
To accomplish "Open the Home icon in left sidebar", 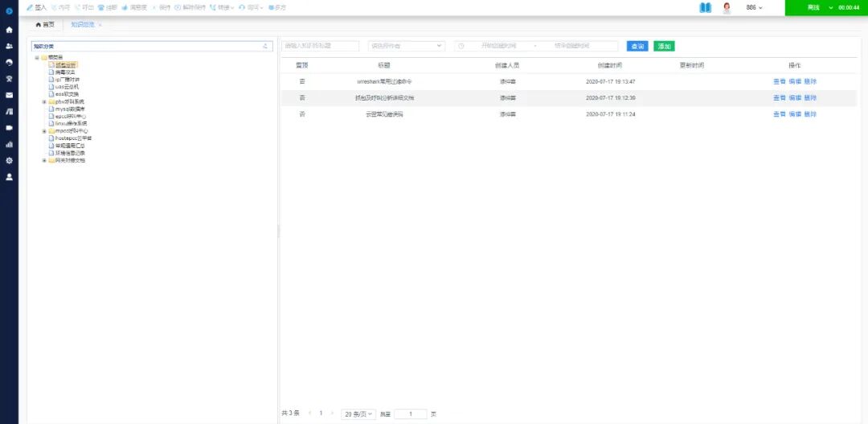I will [x=9, y=30].
